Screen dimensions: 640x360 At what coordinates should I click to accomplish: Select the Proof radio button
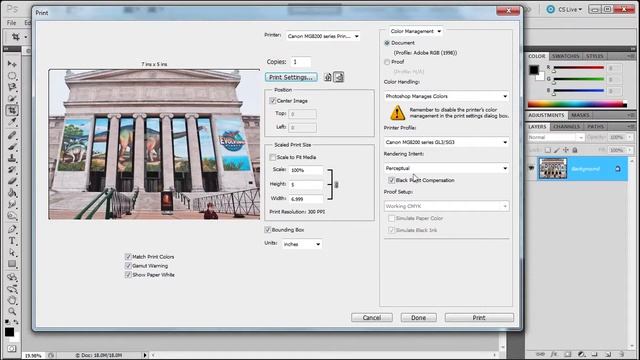[x=387, y=62]
